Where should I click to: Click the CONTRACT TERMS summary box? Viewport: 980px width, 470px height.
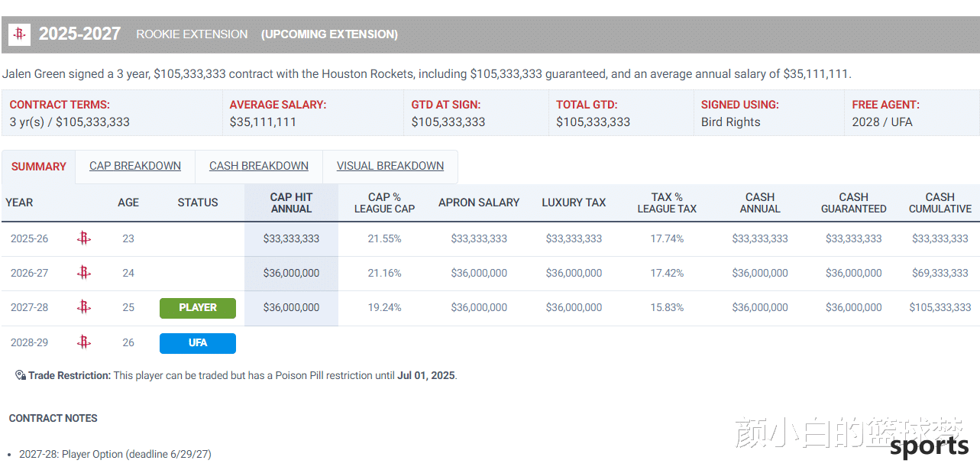112,113
